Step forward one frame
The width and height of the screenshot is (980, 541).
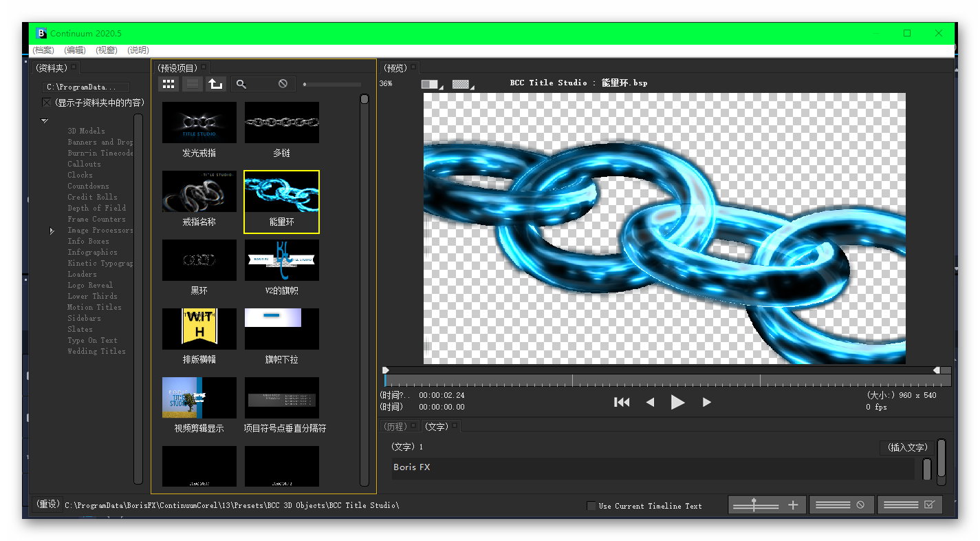(x=706, y=402)
